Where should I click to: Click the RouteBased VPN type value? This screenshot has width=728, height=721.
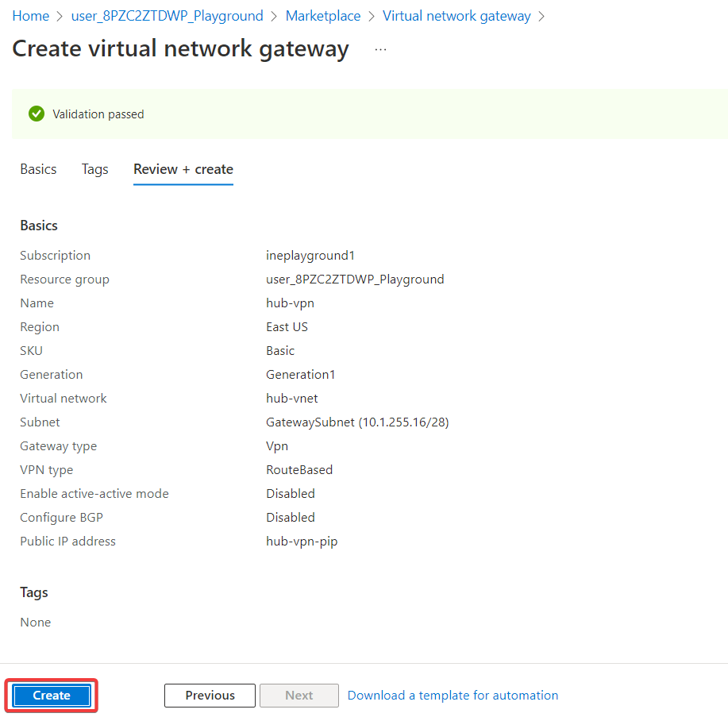pos(299,470)
